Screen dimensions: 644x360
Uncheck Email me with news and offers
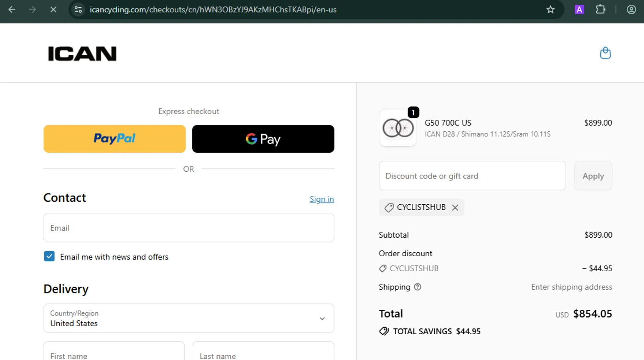49,257
